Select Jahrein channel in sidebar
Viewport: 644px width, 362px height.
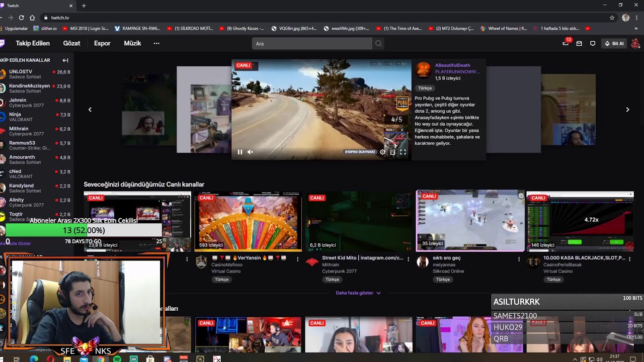(x=36, y=103)
